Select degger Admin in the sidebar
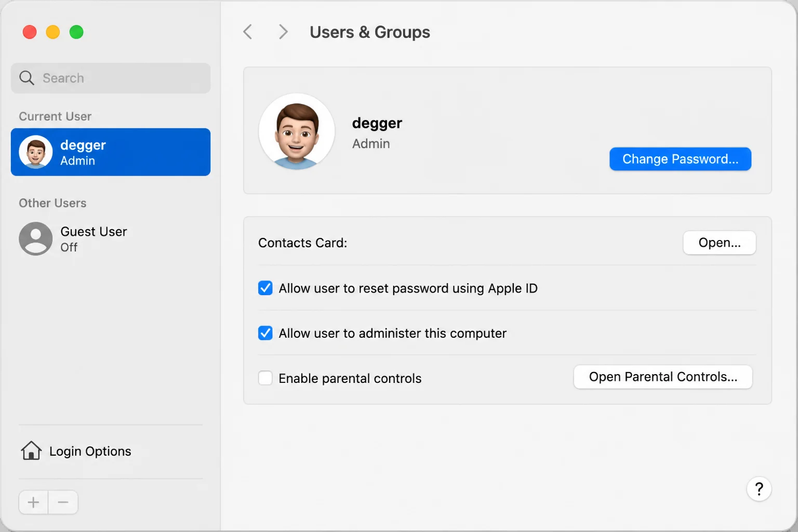The width and height of the screenshot is (798, 532). coord(111,152)
